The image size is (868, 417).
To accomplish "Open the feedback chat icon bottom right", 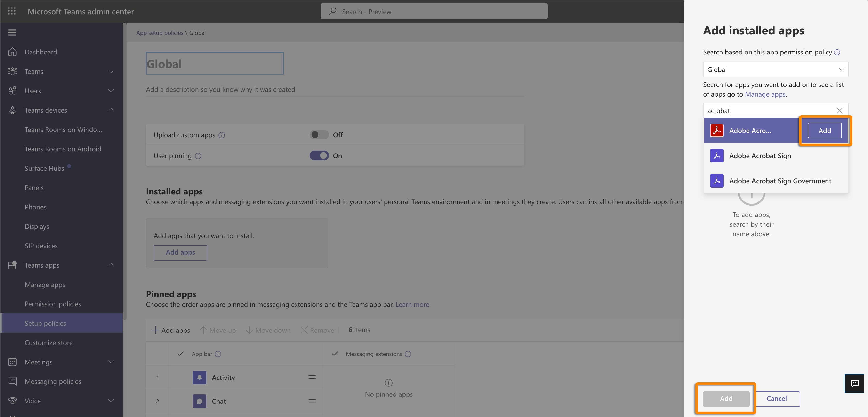I will (x=854, y=383).
